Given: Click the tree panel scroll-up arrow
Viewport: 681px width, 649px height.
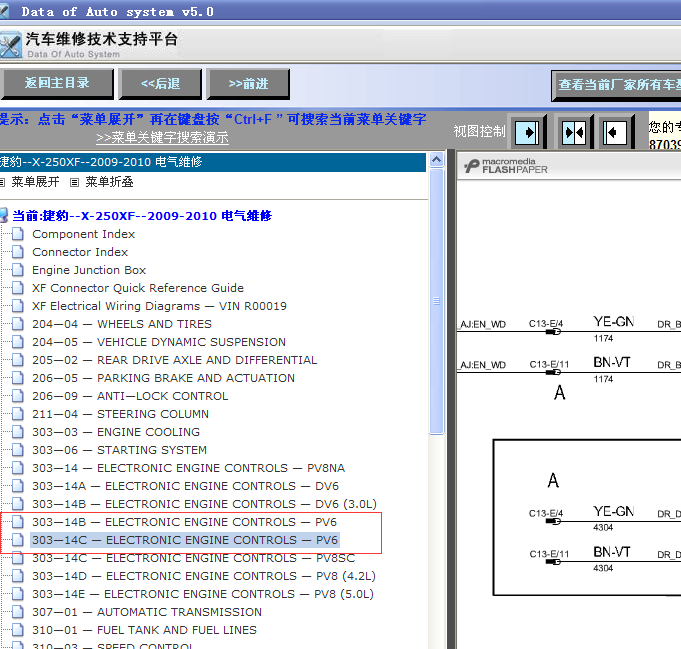Looking at the screenshot, I should pos(436,160).
